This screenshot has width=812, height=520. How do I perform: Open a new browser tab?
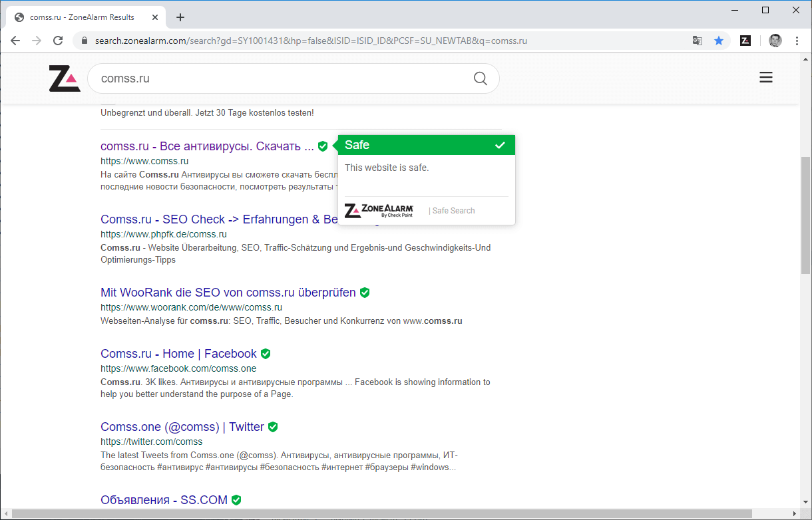180,17
